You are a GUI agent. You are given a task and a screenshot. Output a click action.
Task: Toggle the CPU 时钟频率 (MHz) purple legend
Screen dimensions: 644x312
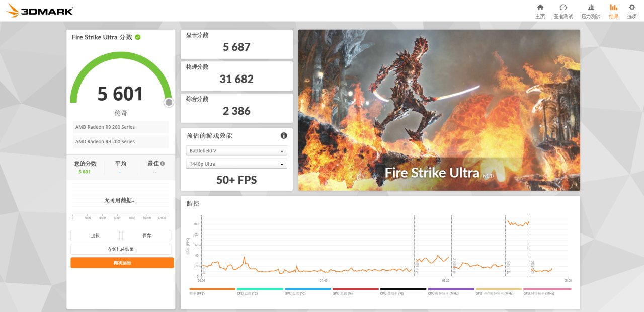coord(451,291)
